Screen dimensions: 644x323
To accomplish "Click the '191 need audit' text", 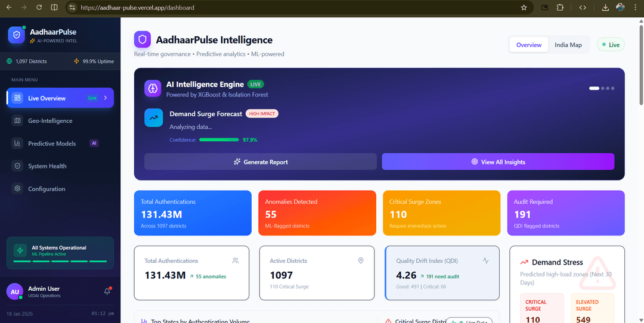I will tap(442, 277).
